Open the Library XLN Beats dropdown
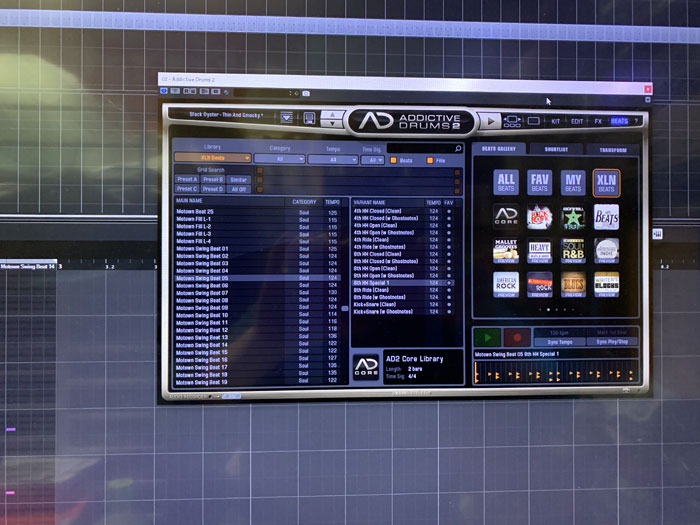The width and height of the screenshot is (700, 525). [212, 158]
